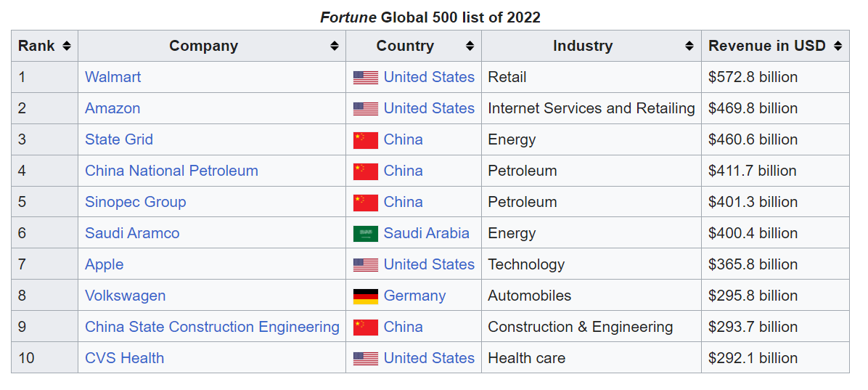This screenshot has width=868, height=390.
Task: Click the Apple company link
Action: pyautogui.click(x=104, y=264)
